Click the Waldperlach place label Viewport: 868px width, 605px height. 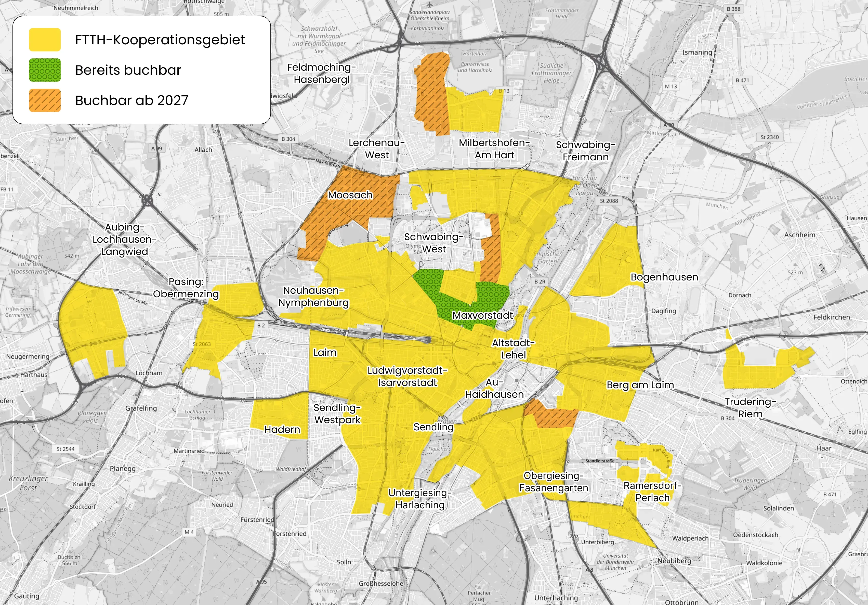[690, 538]
